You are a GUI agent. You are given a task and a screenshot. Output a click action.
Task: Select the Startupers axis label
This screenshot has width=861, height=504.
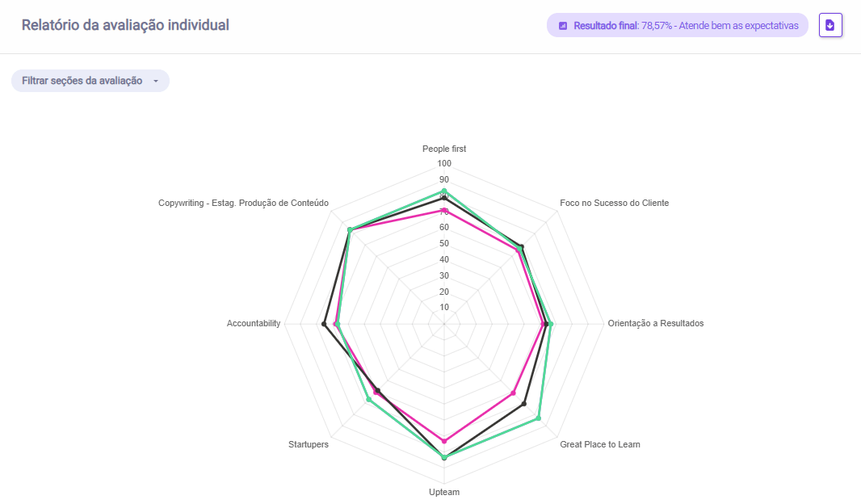[309, 444]
